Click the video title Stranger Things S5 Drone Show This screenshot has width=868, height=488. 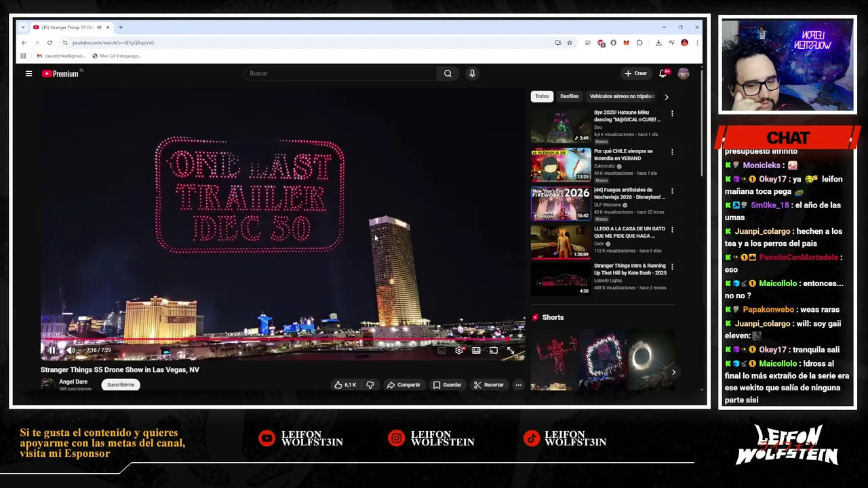[x=120, y=370]
